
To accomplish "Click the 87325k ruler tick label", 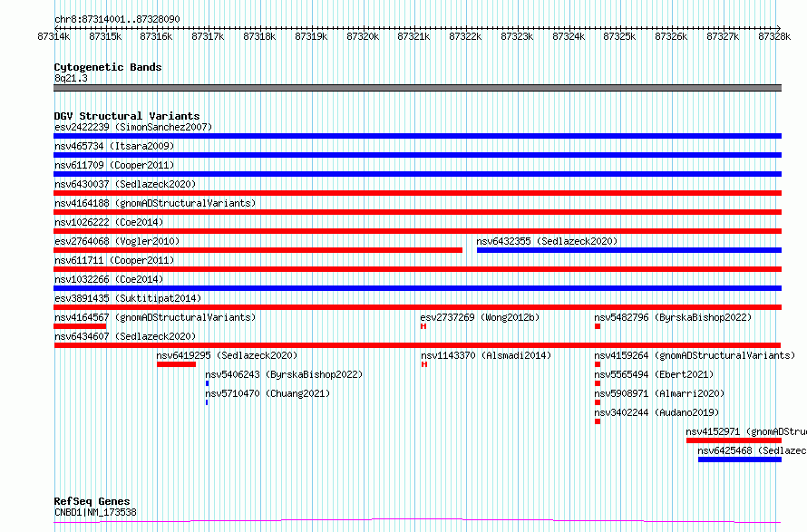I will 619,36.
